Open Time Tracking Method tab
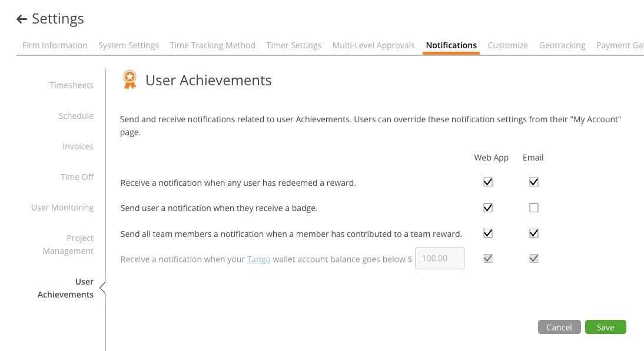The width and height of the screenshot is (644, 351). click(213, 45)
